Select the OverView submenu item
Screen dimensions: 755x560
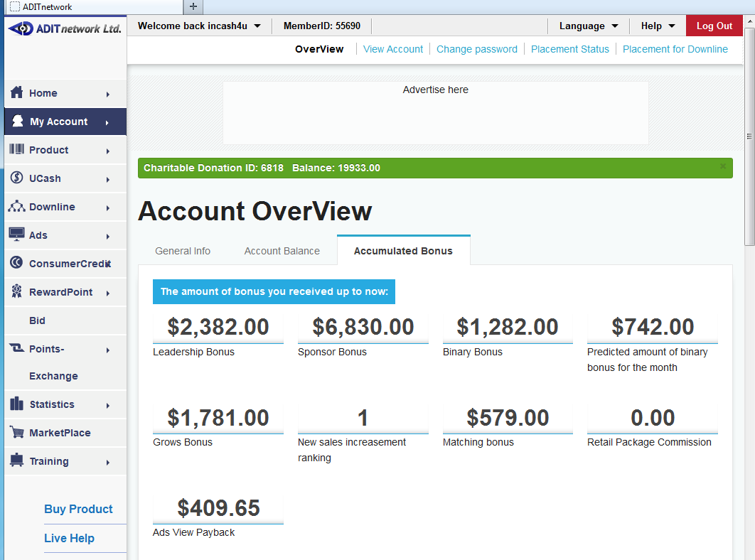[x=319, y=49]
